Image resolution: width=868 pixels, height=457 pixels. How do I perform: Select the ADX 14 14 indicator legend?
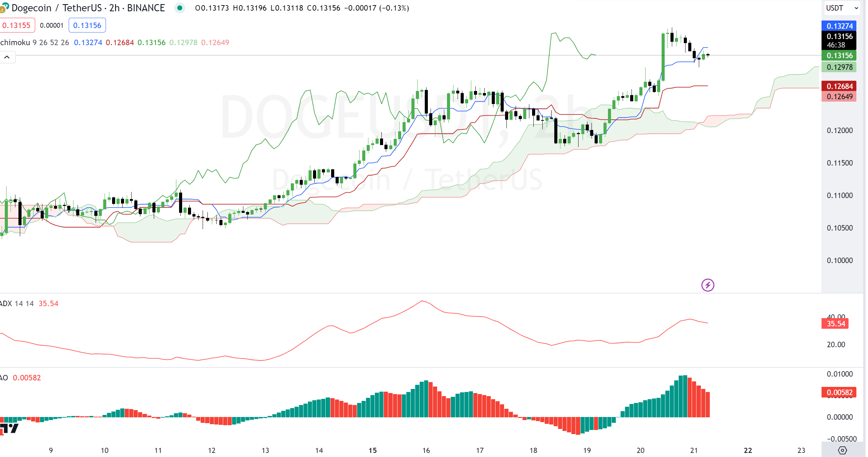[x=17, y=303]
